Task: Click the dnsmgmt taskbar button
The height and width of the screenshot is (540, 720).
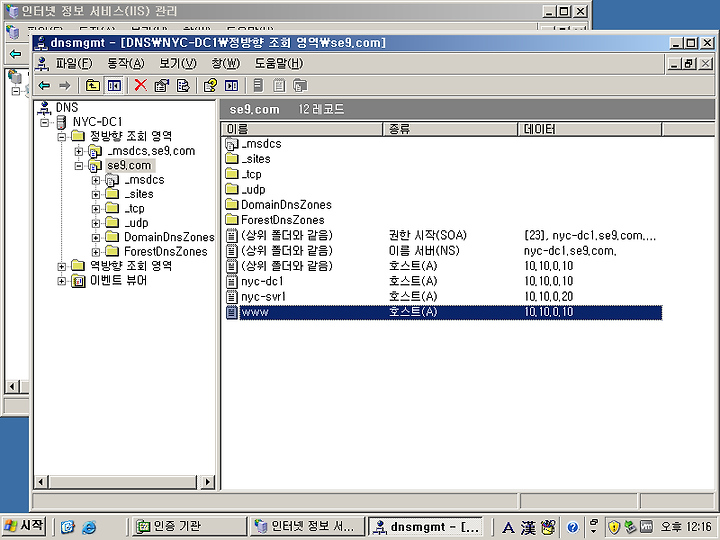Action: click(427, 526)
